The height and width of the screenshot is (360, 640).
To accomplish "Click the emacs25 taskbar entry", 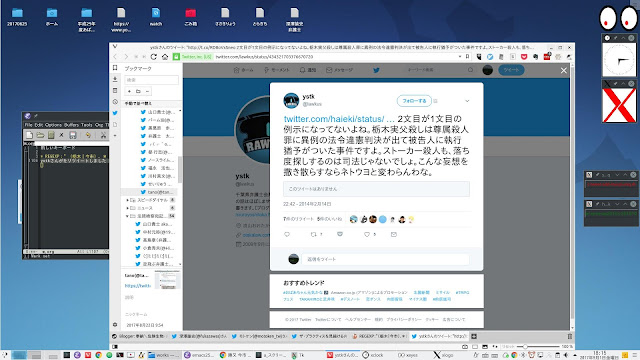I will (199, 355).
